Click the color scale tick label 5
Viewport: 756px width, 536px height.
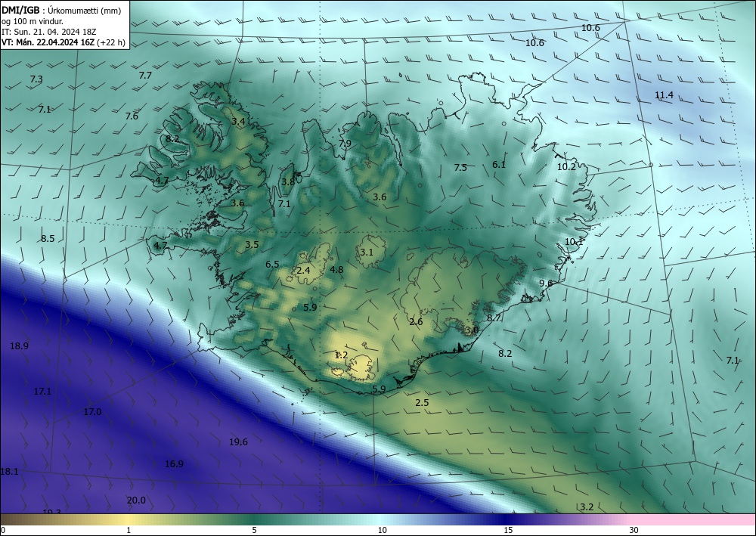point(254,531)
